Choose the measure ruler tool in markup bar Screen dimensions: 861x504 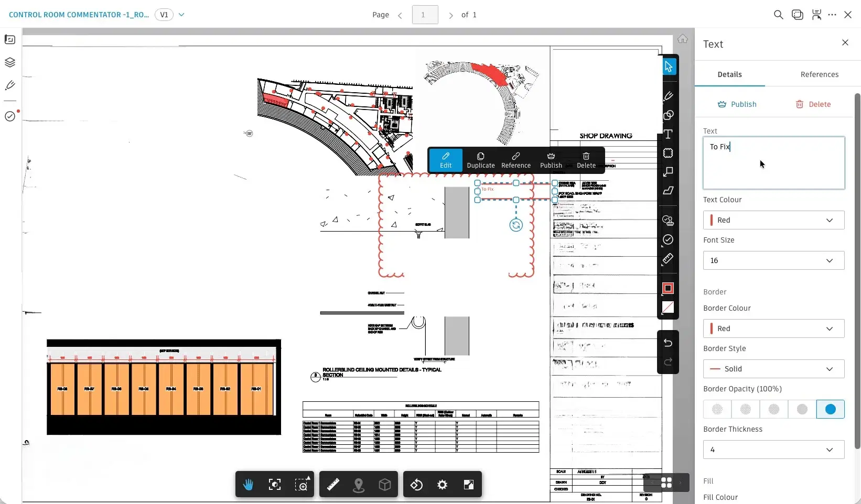(668, 259)
